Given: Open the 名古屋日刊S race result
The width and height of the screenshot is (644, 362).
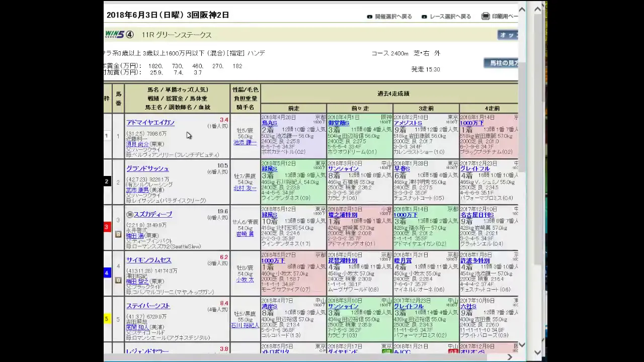Looking at the screenshot, I should click(477, 215).
